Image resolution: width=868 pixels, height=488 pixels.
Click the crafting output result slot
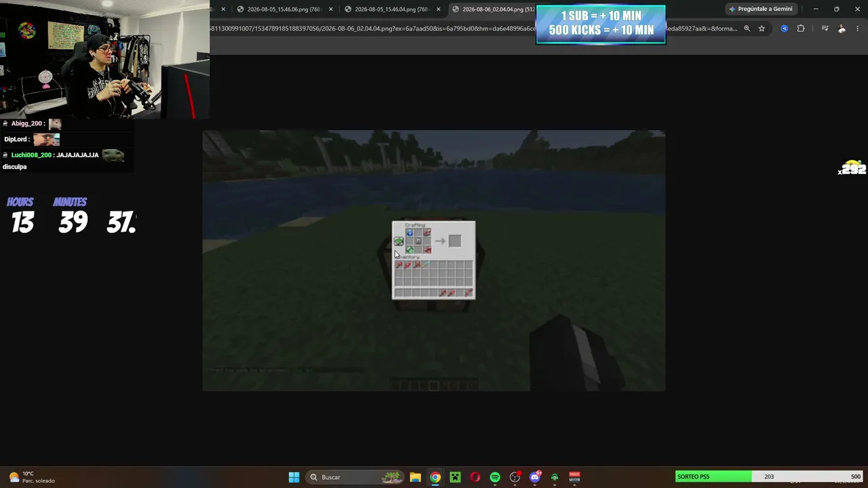click(454, 241)
